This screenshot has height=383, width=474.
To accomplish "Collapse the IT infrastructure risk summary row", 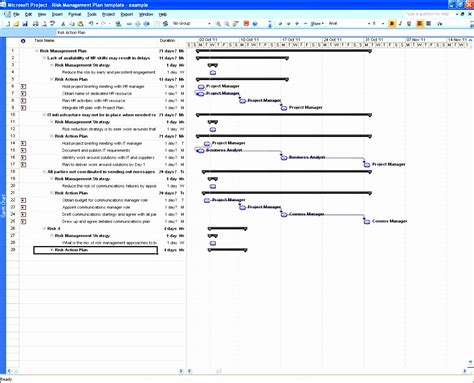I will [44, 115].
